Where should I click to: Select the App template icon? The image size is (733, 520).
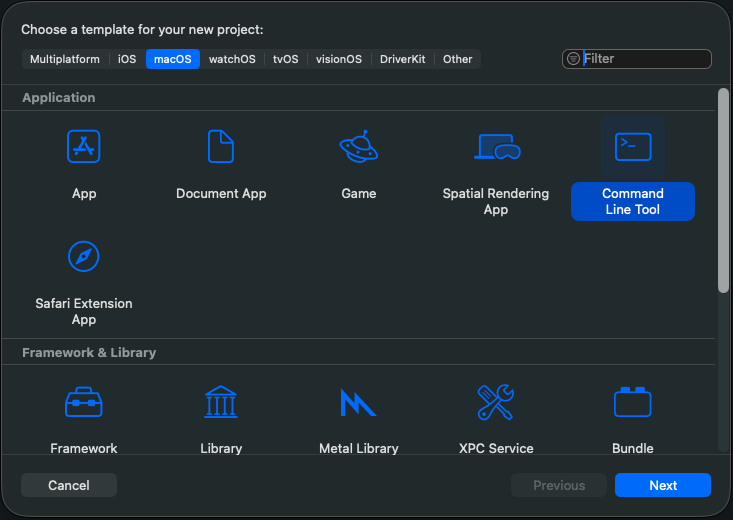tap(84, 146)
